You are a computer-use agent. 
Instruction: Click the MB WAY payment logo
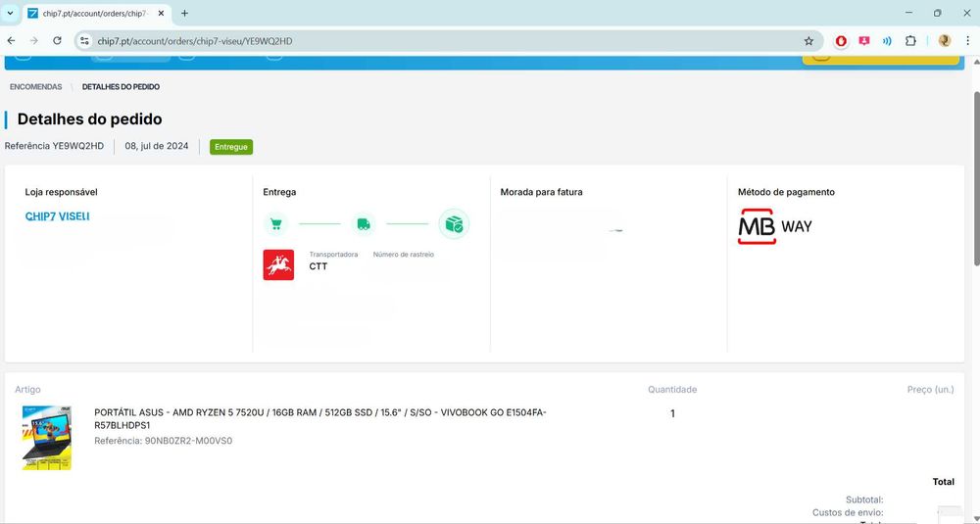tap(775, 226)
